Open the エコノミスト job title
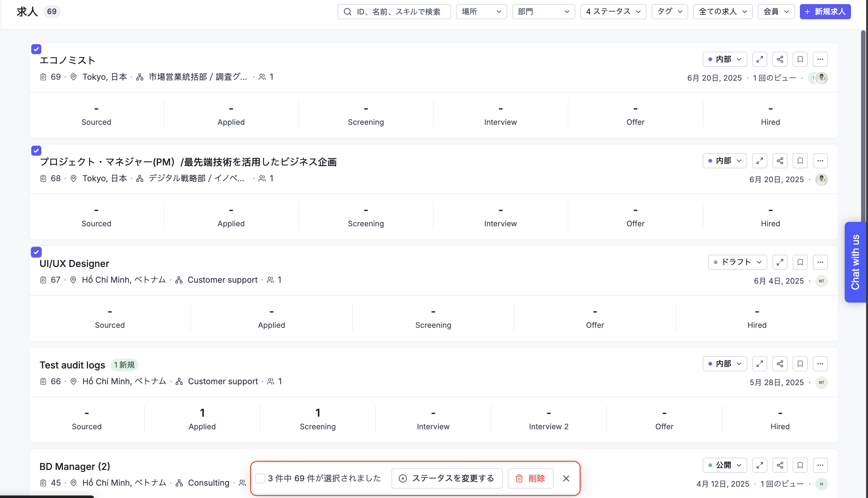 (67, 60)
